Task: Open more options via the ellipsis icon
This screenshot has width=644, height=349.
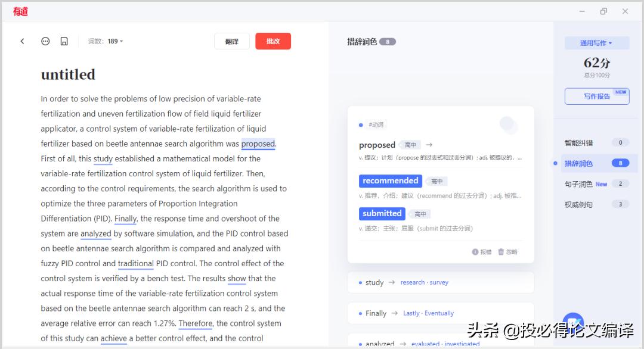Action: pos(45,41)
